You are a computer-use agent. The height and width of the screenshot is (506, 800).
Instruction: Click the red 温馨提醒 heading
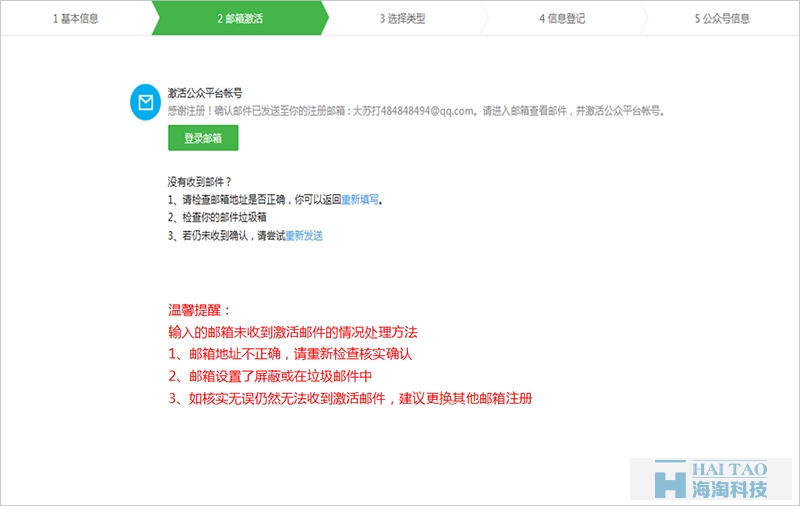click(x=200, y=311)
